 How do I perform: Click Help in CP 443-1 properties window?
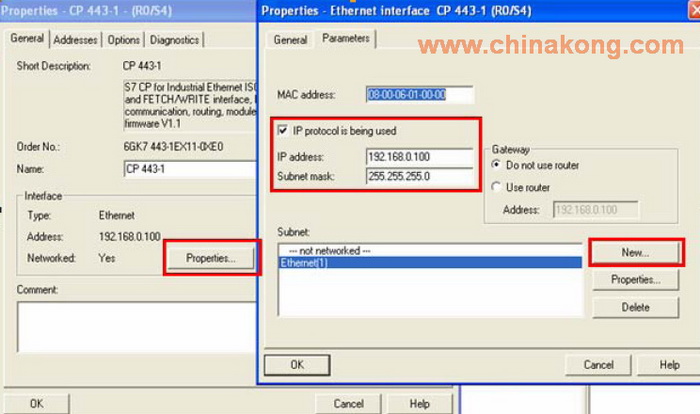click(420, 404)
